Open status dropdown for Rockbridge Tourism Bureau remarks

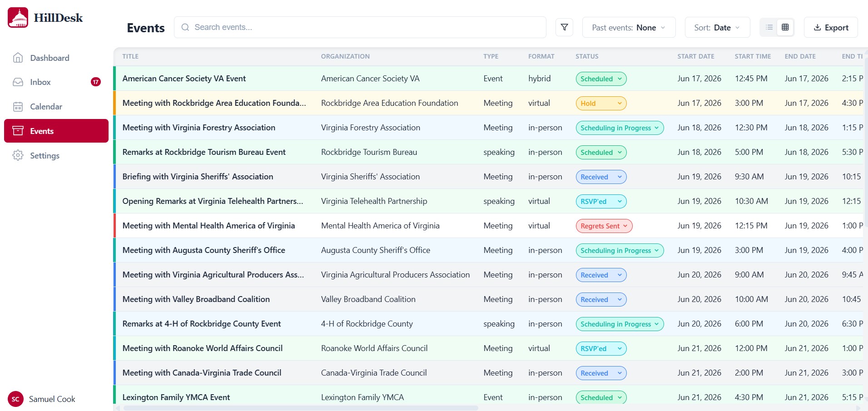coord(601,152)
